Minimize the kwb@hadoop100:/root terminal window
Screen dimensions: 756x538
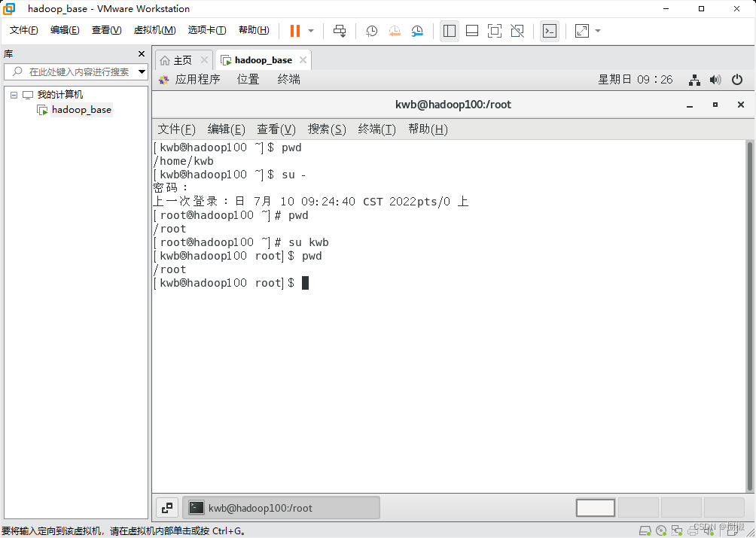[x=690, y=105]
